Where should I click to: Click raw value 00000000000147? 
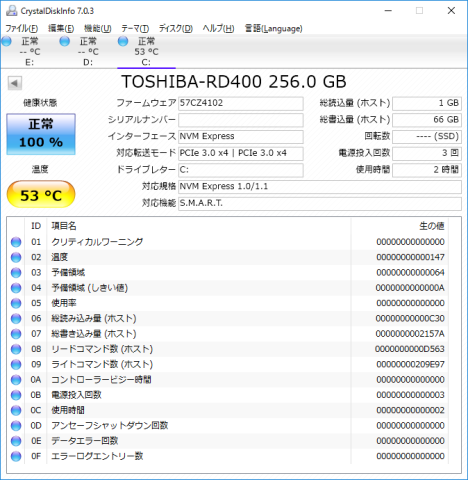pyautogui.click(x=411, y=257)
